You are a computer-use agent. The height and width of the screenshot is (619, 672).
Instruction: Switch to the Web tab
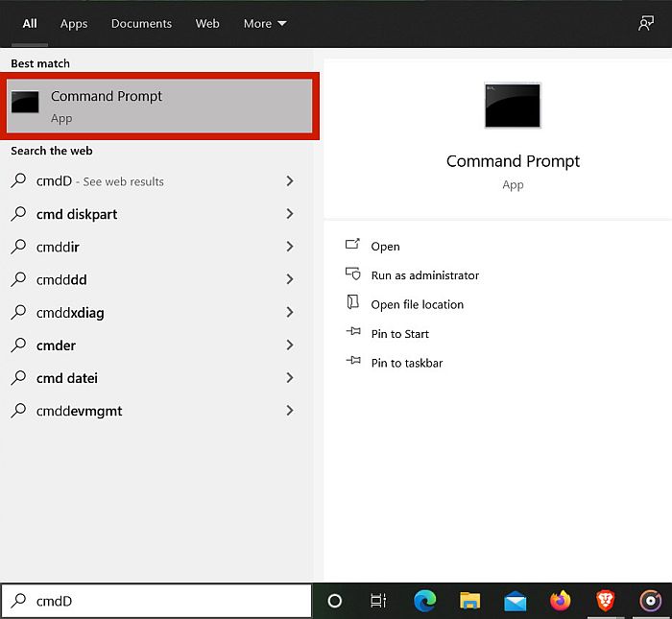tap(207, 24)
